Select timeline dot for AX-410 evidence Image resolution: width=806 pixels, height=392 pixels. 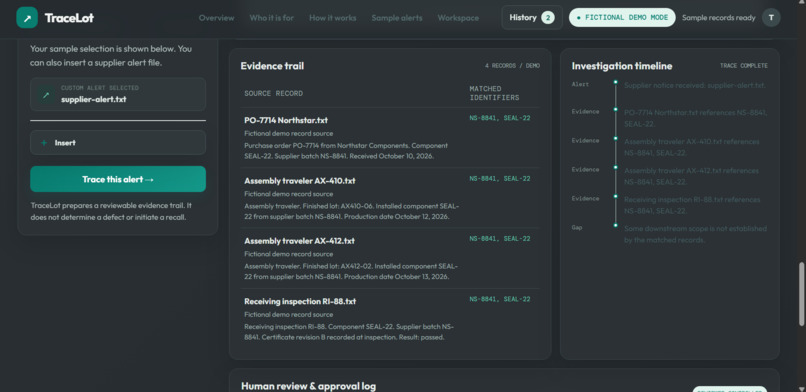(615, 138)
